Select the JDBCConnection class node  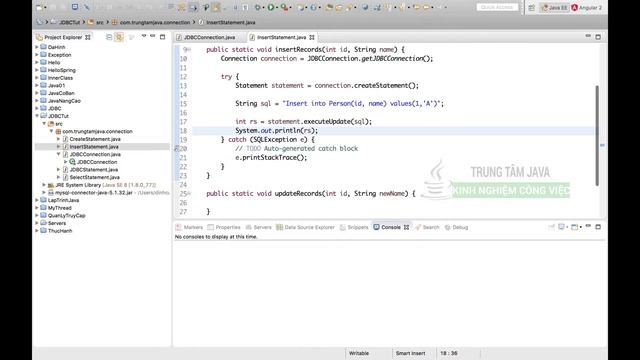point(97,162)
